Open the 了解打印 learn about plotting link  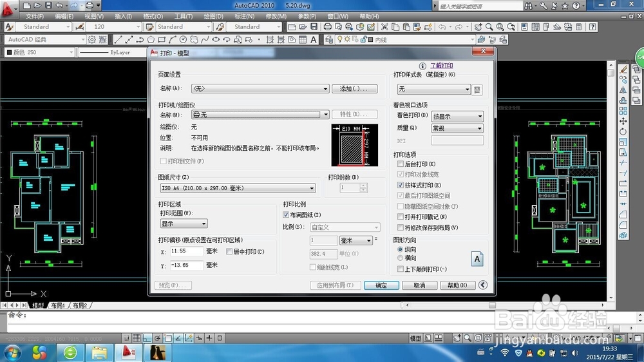click(x=442, y=65)
